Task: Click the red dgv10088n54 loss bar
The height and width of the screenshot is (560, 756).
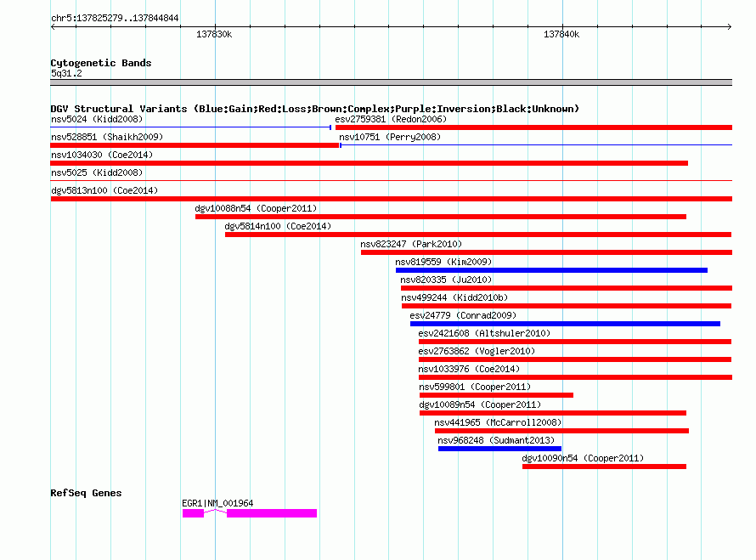Action: (x=441, y=217)
